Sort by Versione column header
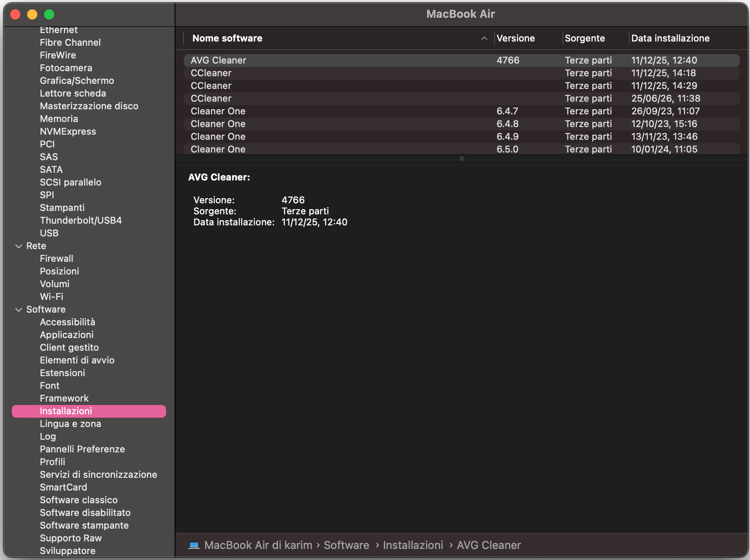 pyautogui.click(x=516, y=38)
